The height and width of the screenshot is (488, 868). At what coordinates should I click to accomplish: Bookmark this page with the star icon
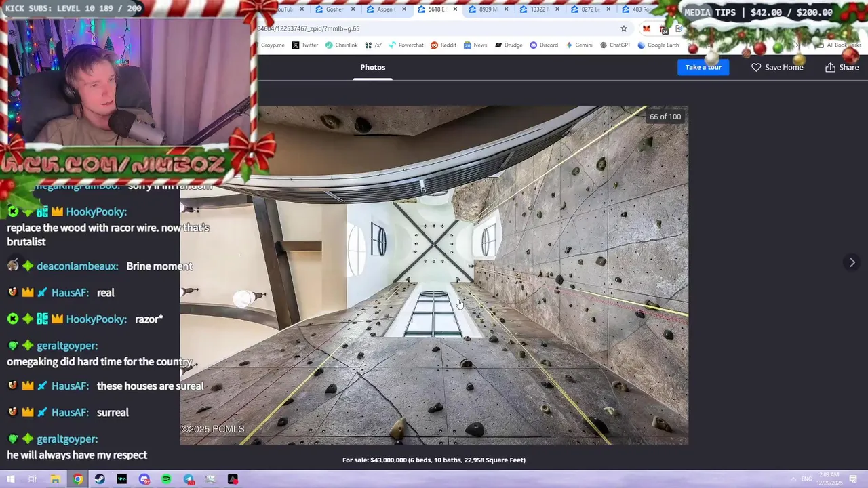(x=624, y=28)
